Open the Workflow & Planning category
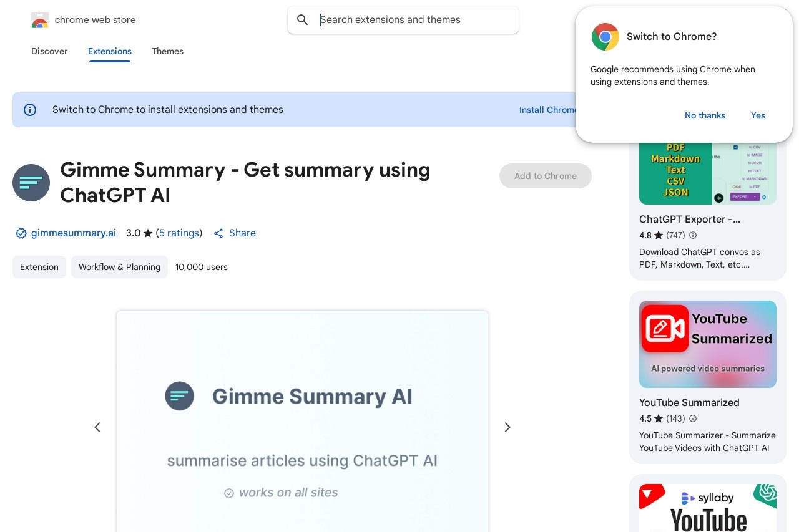This screenshot has width=799, height=532. click(x=119, y=267)
